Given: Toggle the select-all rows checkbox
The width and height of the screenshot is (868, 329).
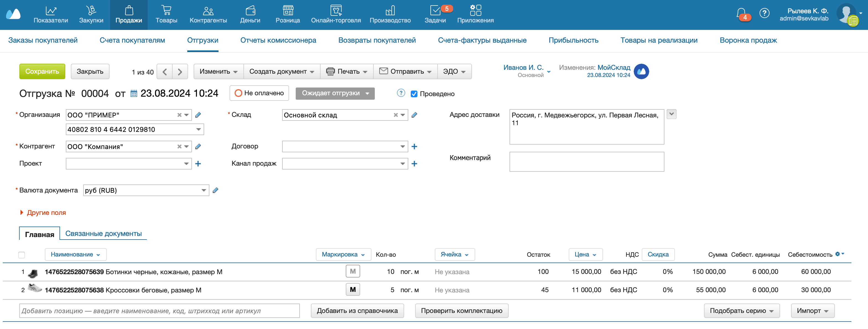Looking at the screenshot, I should click(22, 255).
